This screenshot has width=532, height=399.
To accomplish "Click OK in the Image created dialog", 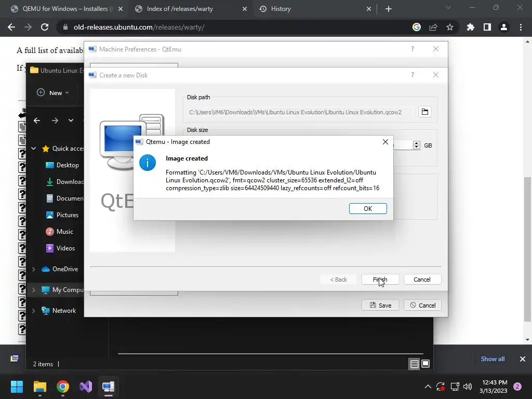I will 368,209.
